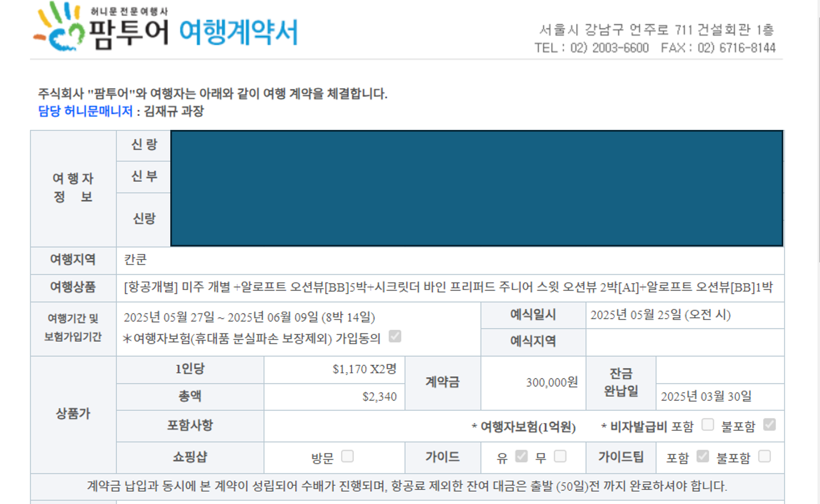Toggle the travel insurance consent checkbox
The image size is (820, 504).
395,336
